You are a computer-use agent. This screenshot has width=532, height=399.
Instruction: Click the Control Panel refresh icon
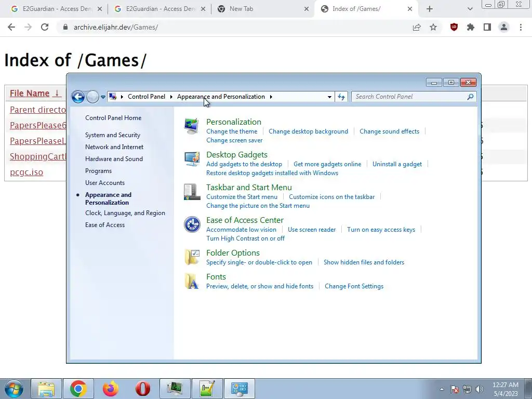[x=341, y=97]
